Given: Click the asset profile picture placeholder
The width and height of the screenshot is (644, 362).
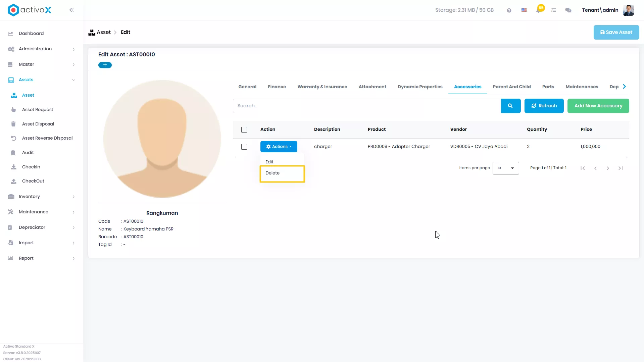Looking at the screenshot, I should tap(162, 139).
